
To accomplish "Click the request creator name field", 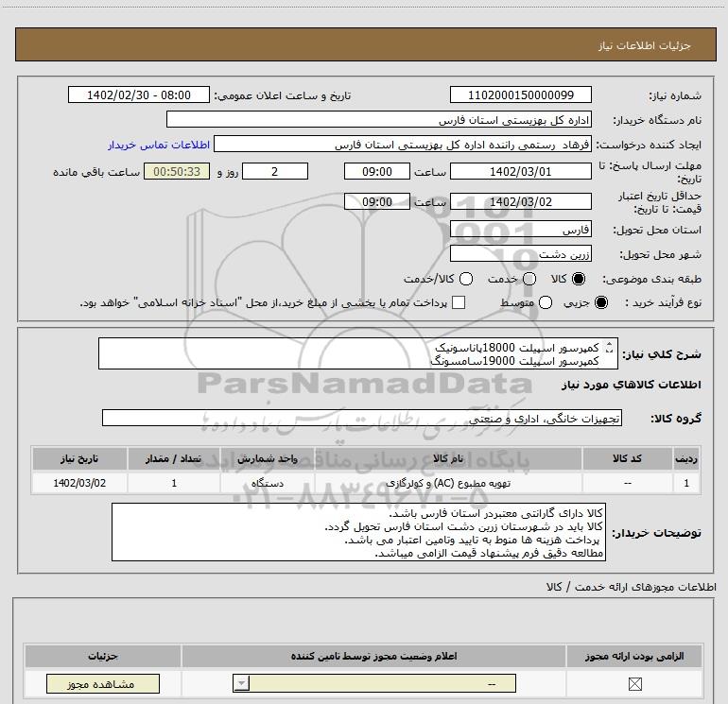I will (403, 145).
